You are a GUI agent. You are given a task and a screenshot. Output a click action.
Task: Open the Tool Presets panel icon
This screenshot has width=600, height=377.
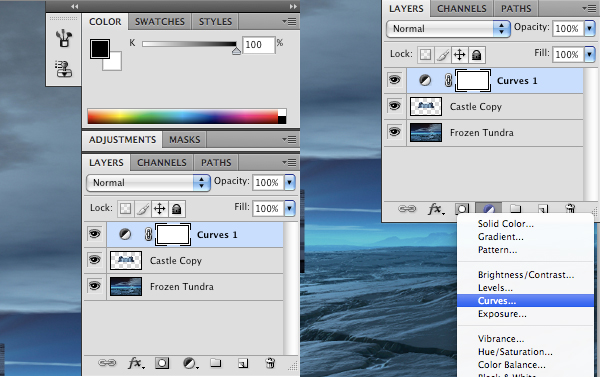click(64, 38)
